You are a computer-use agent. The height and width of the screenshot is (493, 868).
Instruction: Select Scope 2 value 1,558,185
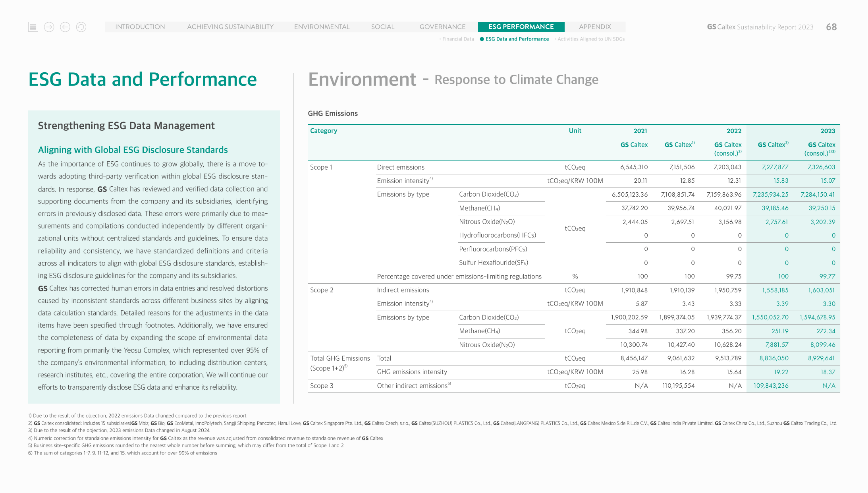[x=775, y=290]
